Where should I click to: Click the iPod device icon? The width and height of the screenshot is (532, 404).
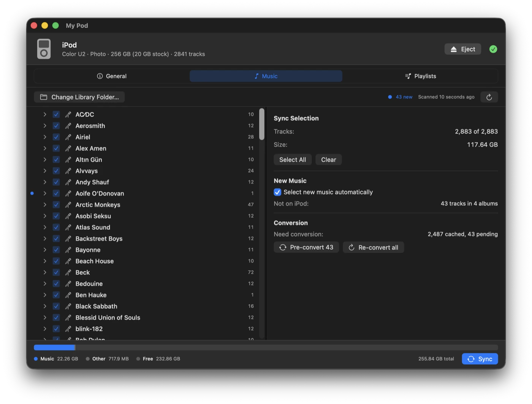pos(44,49)
